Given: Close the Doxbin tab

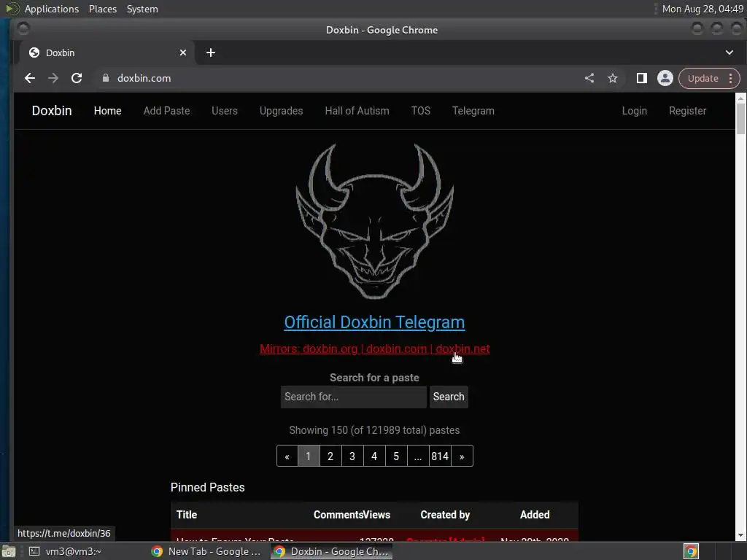Looking at the screenshot, I should click(183, 52).
